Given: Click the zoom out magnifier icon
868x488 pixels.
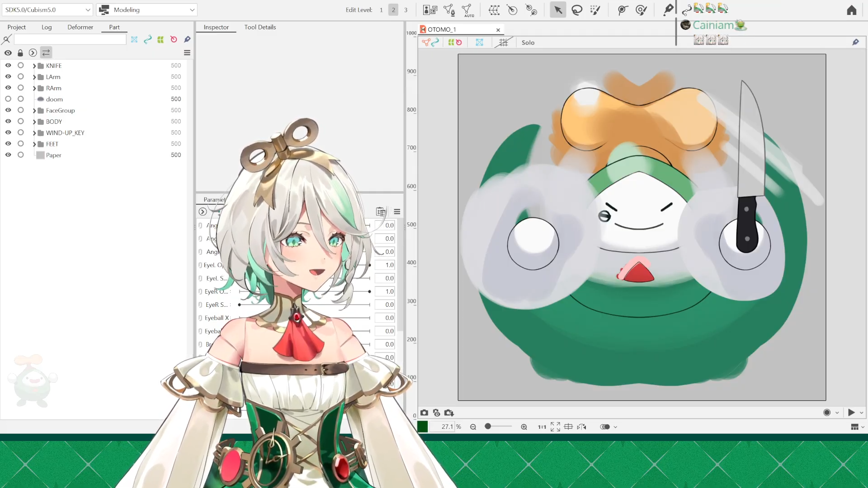Looking at the screenshot, I should 473,427.
